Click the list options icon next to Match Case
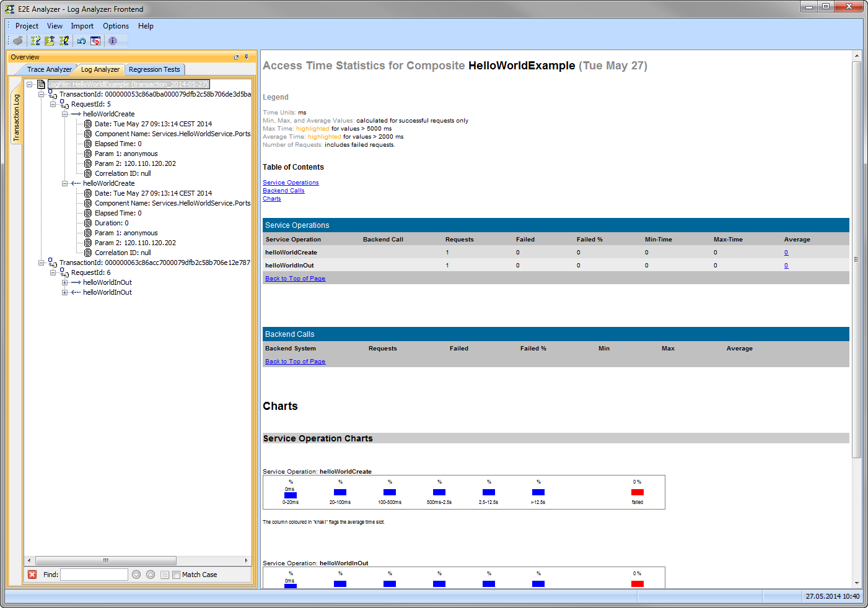The image size is (868, 608). 164,575
